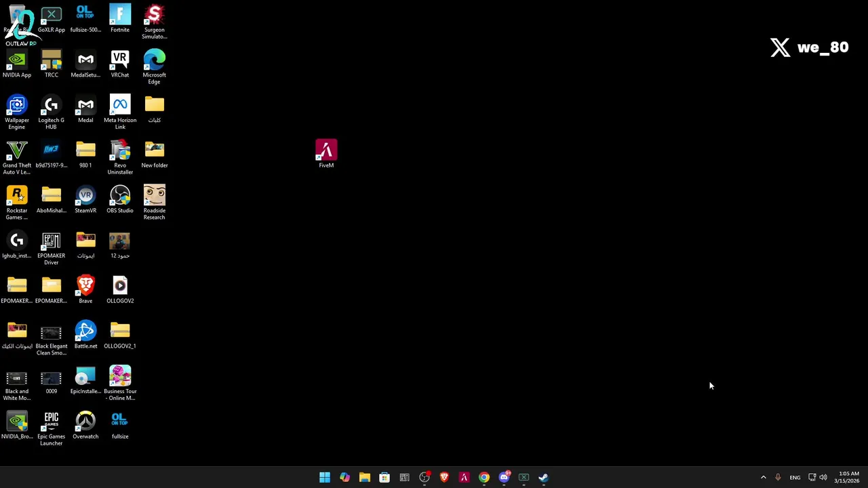Open the Rockstar Games Launcher shortcut

tap(17, 203)
